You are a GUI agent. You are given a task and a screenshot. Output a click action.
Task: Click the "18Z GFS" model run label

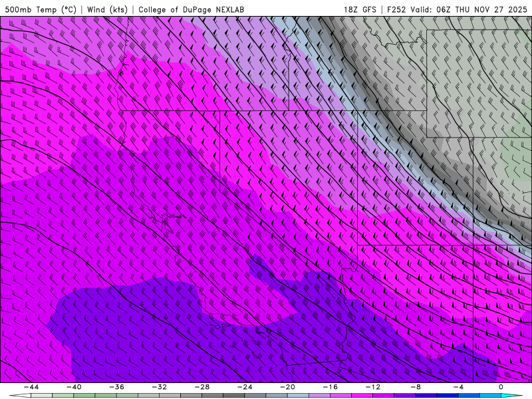[360, 9]
